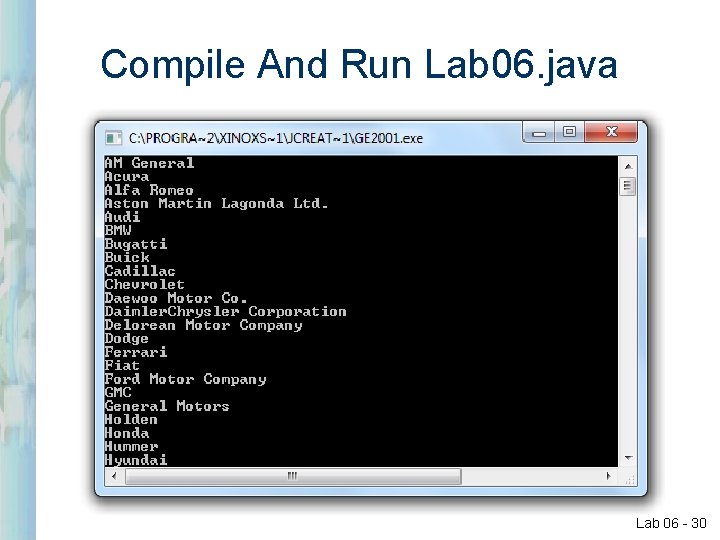
Task: Click the 'General Motors' output line
Action: 167,406
